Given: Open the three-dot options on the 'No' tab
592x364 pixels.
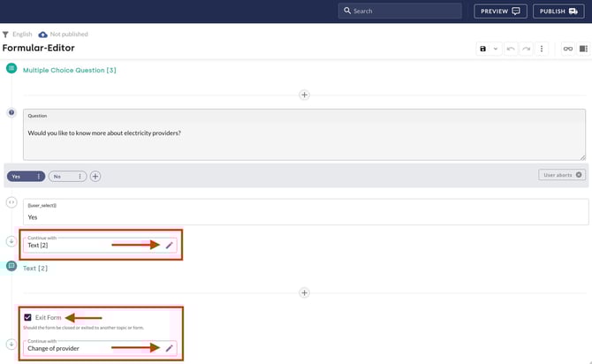Looking at the screenshot, I should point(80,176).
